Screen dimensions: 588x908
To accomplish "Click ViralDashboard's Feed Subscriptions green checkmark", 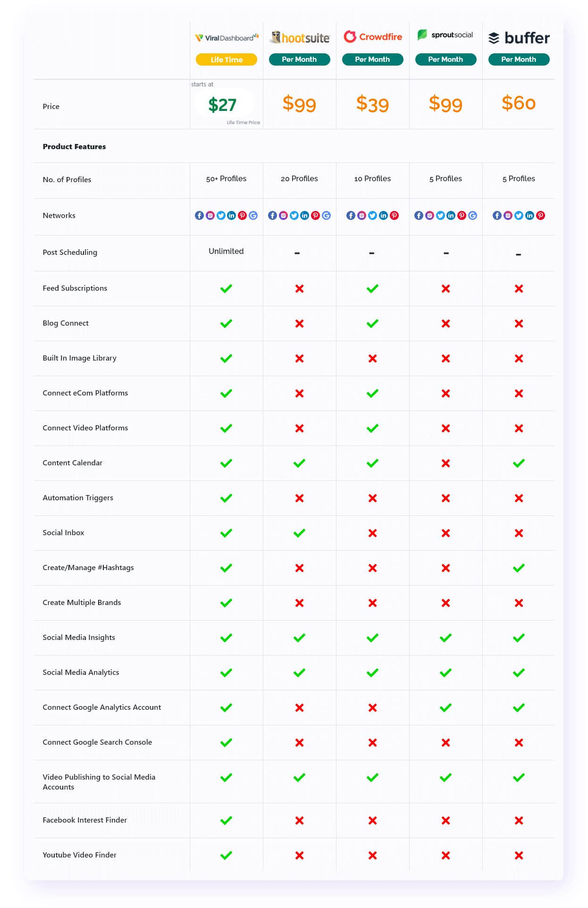I will coord(226,288).
